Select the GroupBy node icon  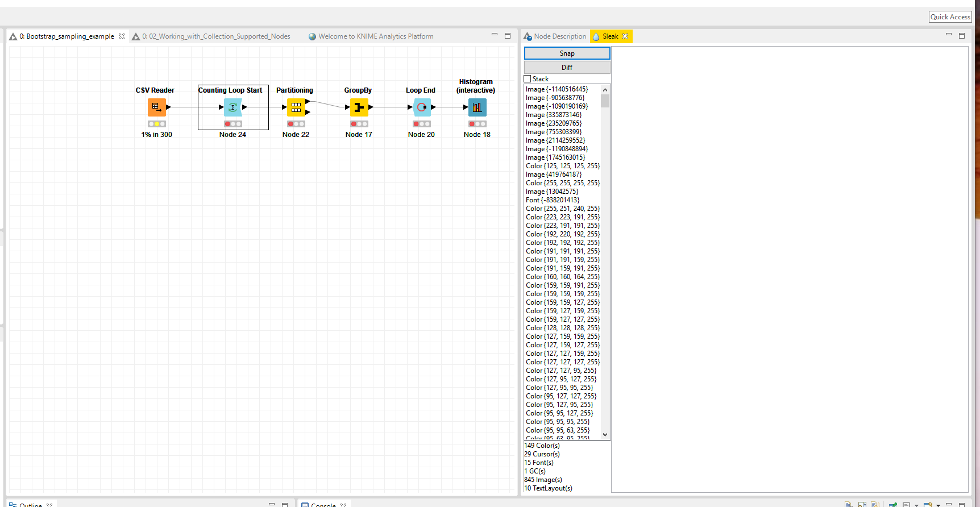click(359, 107)
